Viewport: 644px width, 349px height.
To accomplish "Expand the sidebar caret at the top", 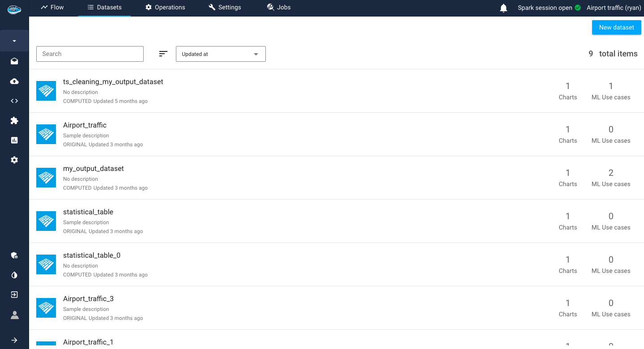I will click(x=14, y=40).
